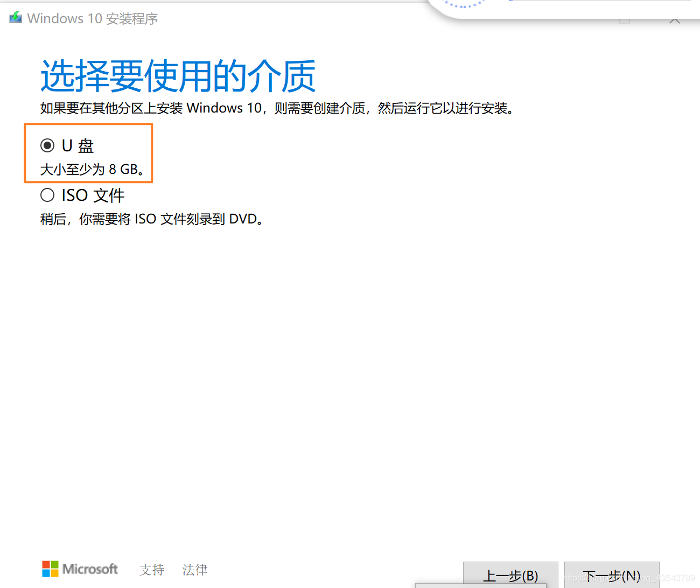Click the heading 选择要使用的介质
The width and height of the screenshot is (700, 588).
(178, 76)
